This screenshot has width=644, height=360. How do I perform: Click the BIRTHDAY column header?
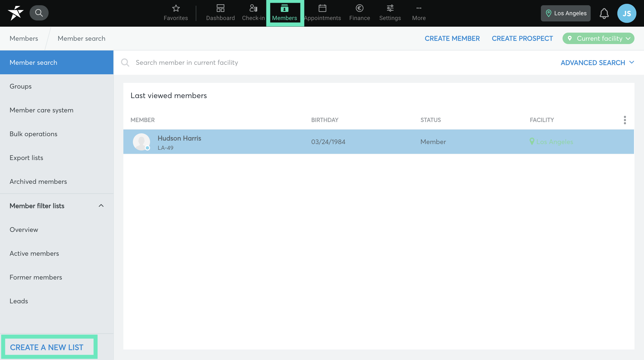pyautogui.click(x=324, y=120)
